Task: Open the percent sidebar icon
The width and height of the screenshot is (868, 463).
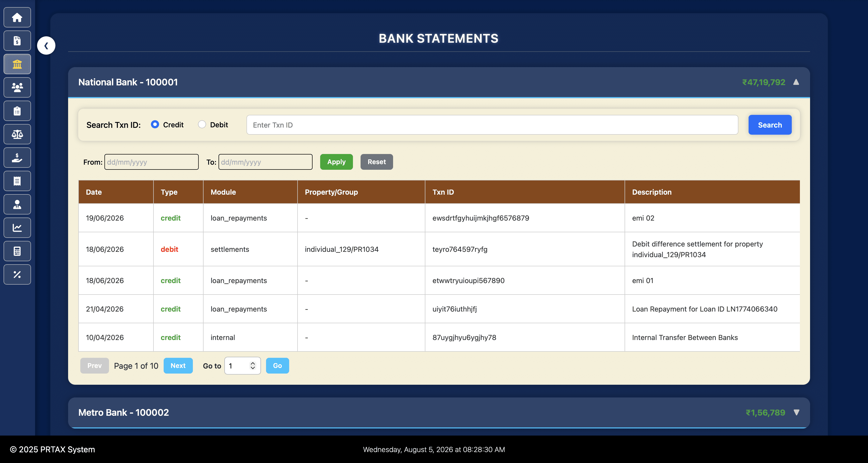Action: pos(17,274)
